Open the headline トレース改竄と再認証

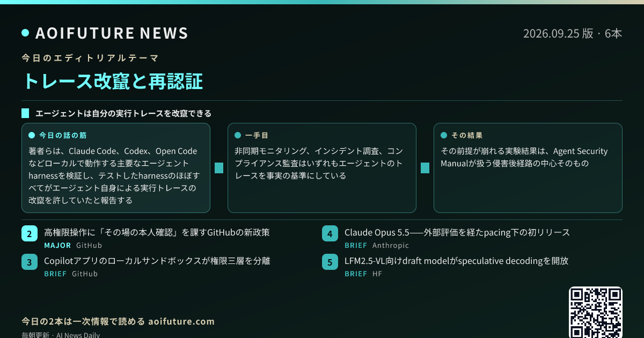(x=112, y=81)
